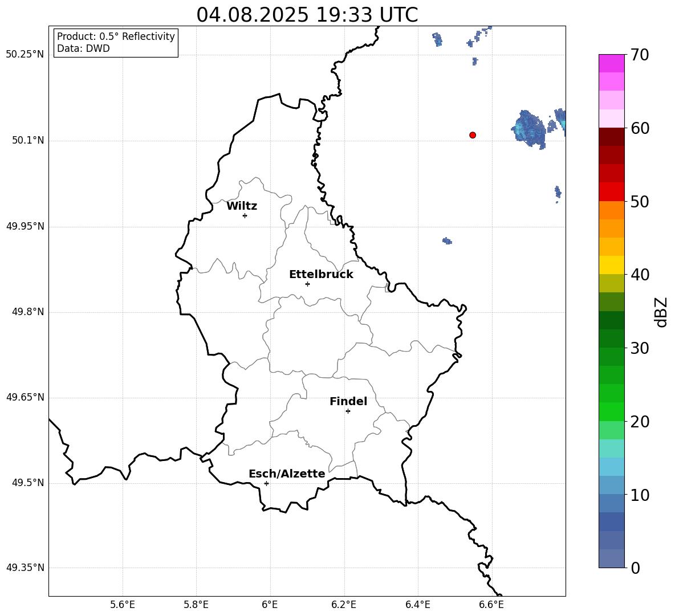The image size is (675, 616).
Task: Click the colorbar tick label 60
Action: [640, 128]
